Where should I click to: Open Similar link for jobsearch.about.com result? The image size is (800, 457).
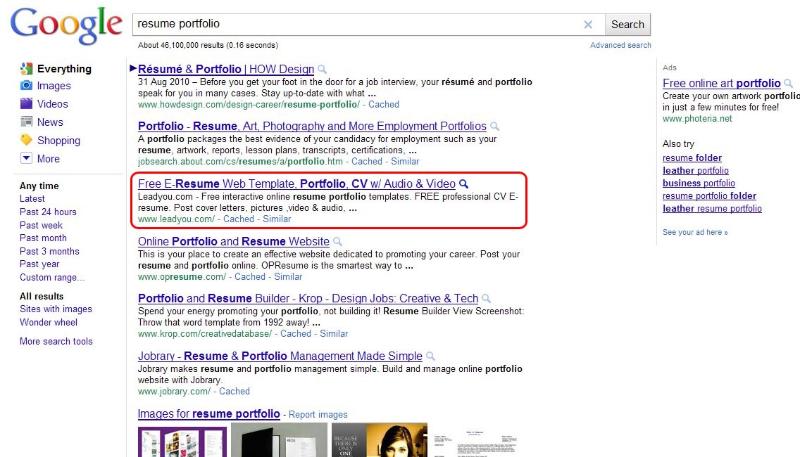point(405,162)
